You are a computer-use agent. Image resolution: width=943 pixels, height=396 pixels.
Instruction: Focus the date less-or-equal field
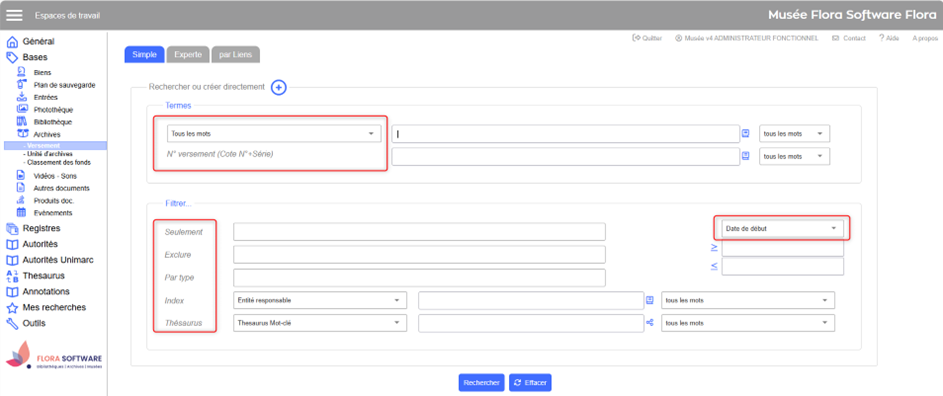coord(782,267)
